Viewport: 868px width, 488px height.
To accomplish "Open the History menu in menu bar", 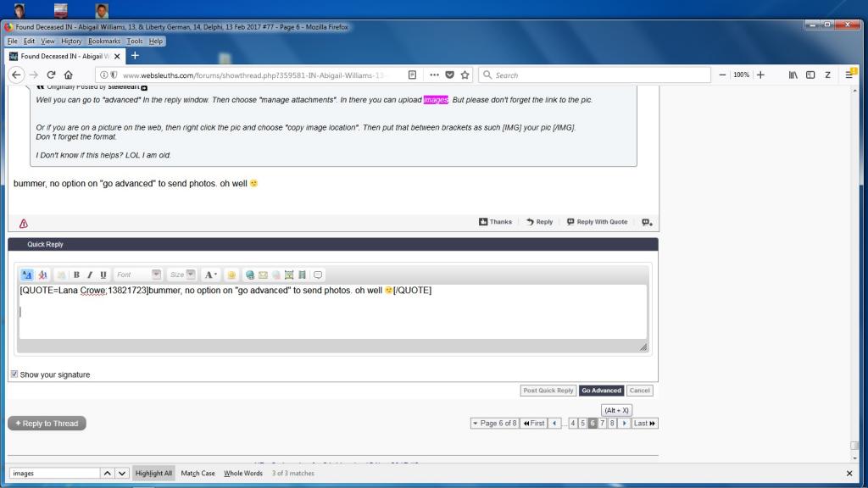I will pos(71,41).
